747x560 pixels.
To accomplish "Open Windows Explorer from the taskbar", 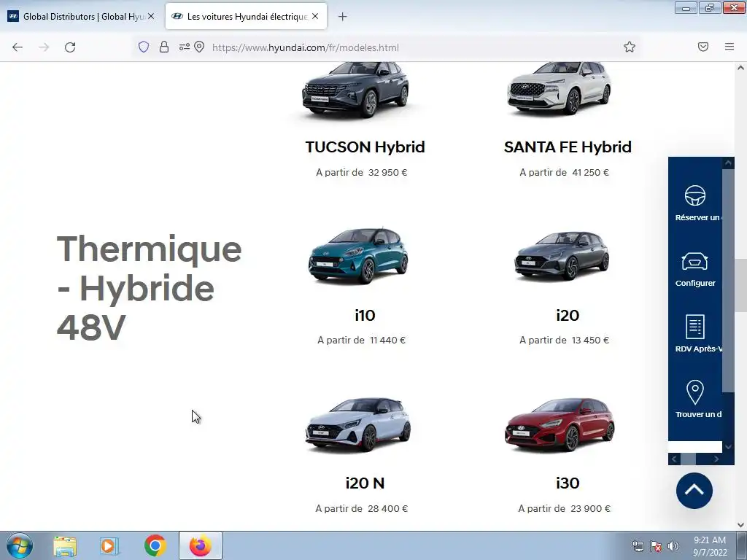I will (65, 546).
